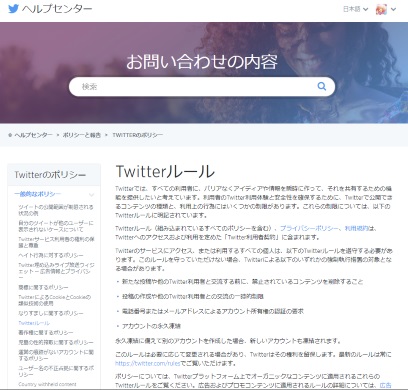The width and height of the screenshot is (408, 390).
Task: Go to ヘルプセンター breadcrumb
Action: coord(34,135)
